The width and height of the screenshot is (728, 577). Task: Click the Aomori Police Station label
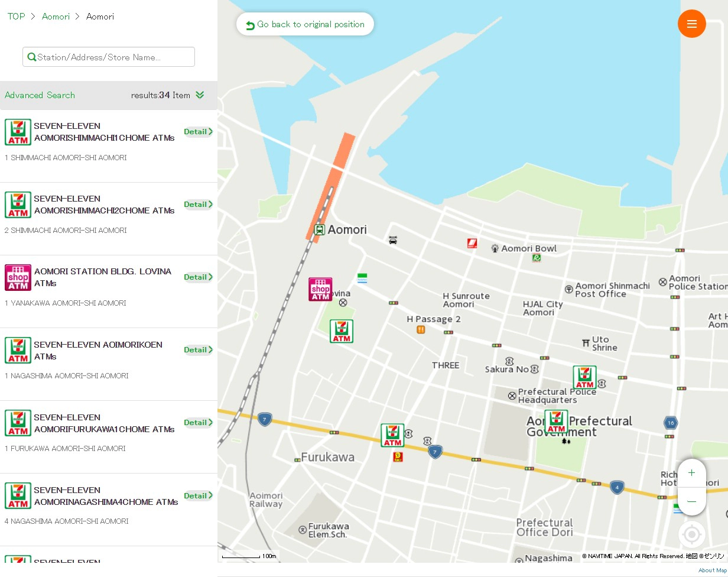tap(698, 283)
